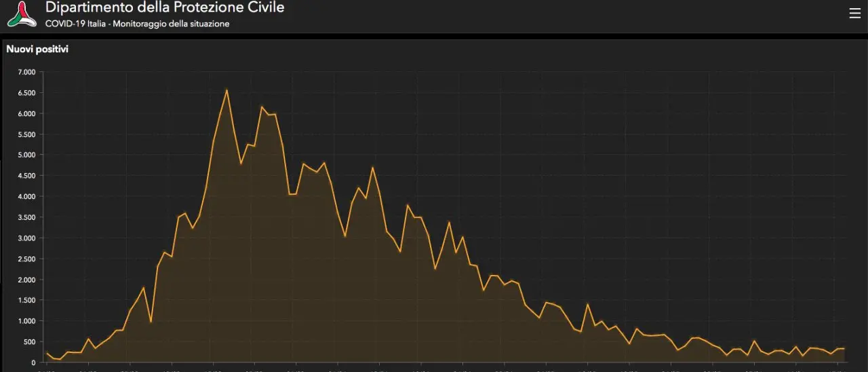Click the 3.500 y-axis label
The height and width of the screenshot is (372, 868).
point(26,217)
